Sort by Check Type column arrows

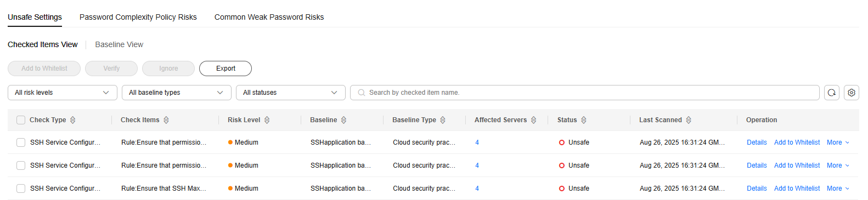pos(72,120)
